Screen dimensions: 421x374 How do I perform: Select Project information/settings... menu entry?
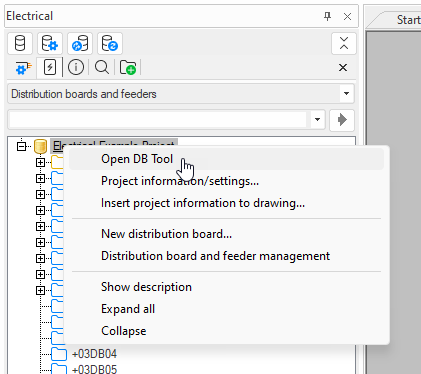click(x=180, y=181)
